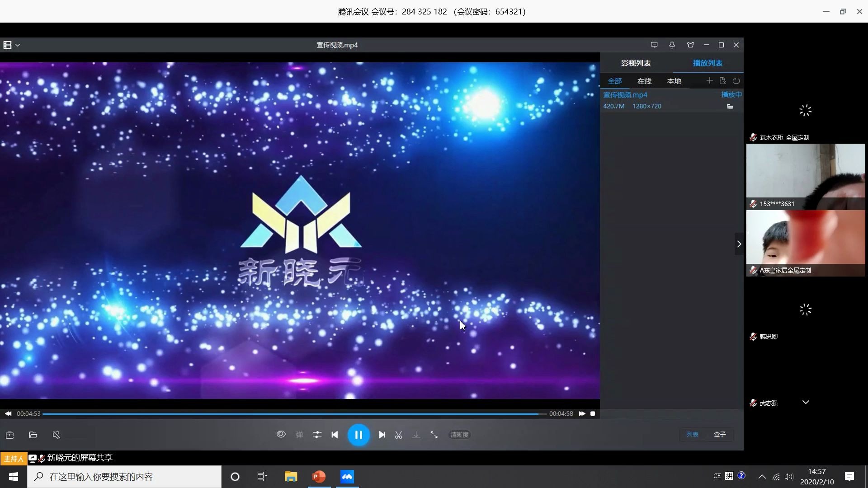Open the notification center icon
This screenshot has height=488, width=868.
tap(849, 477)
